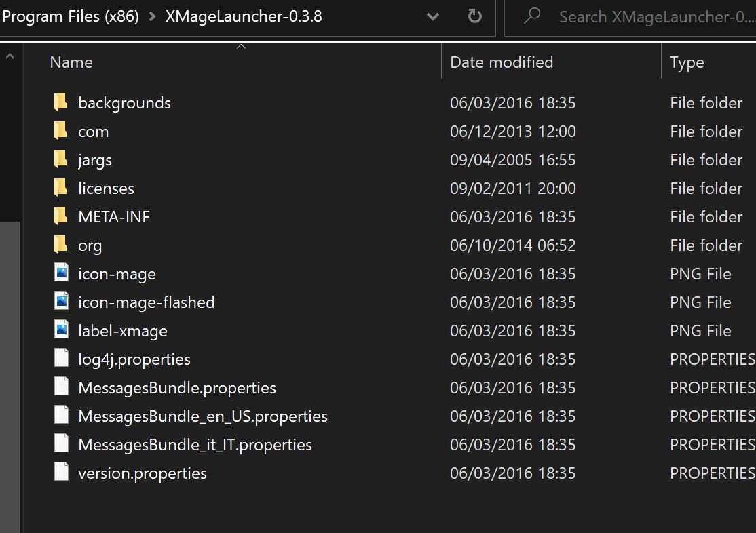Click the date 06/10/2014 06:52
The image size is (756, 533).
(x=513, y=245)
